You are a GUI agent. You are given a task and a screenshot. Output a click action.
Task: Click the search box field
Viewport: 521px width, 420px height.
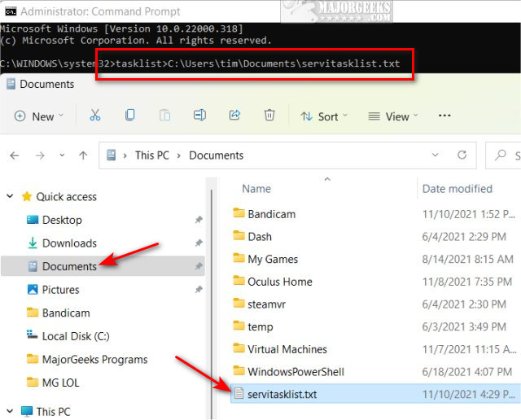503,155
